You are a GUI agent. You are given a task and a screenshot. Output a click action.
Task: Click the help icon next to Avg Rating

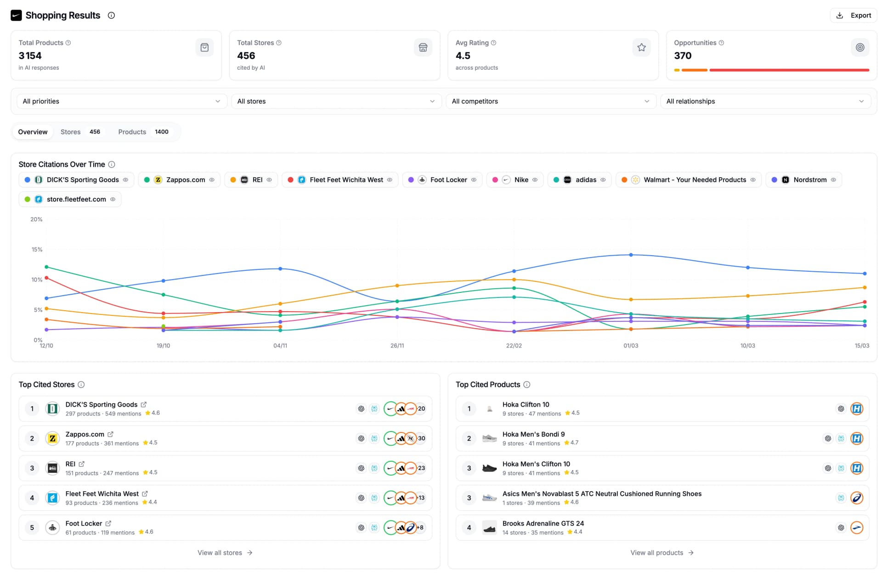click(x=493, y=43)
